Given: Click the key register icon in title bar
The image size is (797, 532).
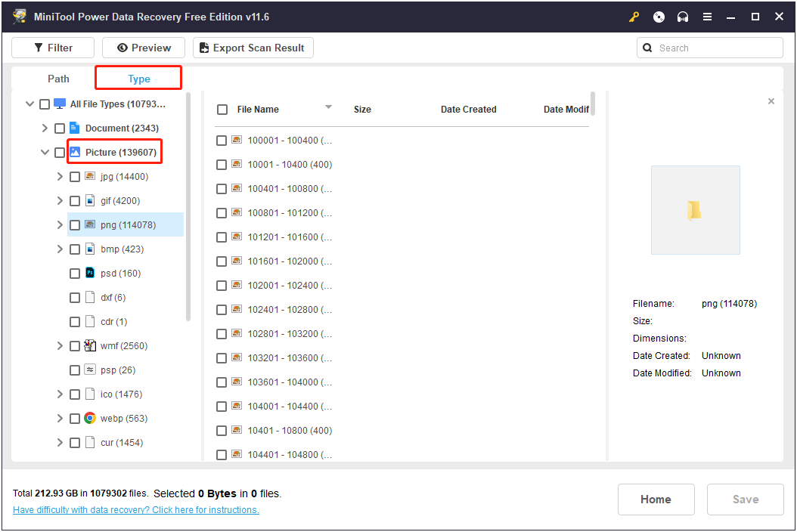Looking at the screenshot, I should pos(634,17).
